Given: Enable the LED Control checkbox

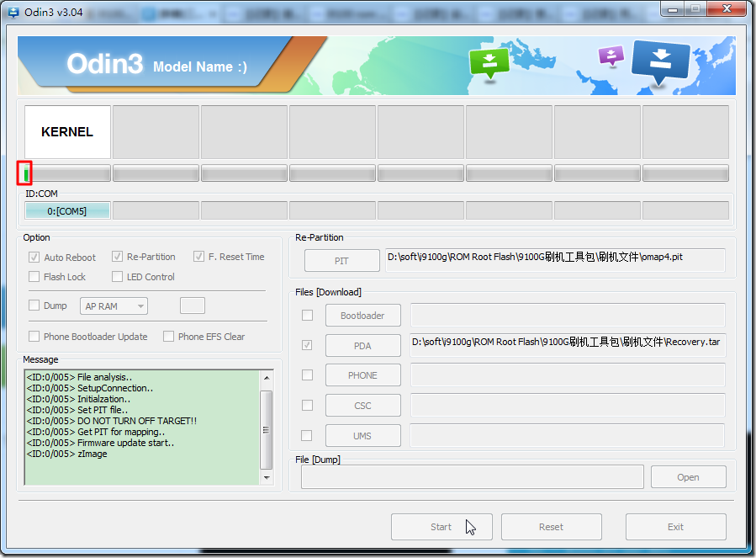Looking at the screenshot, I should (117, 277).
